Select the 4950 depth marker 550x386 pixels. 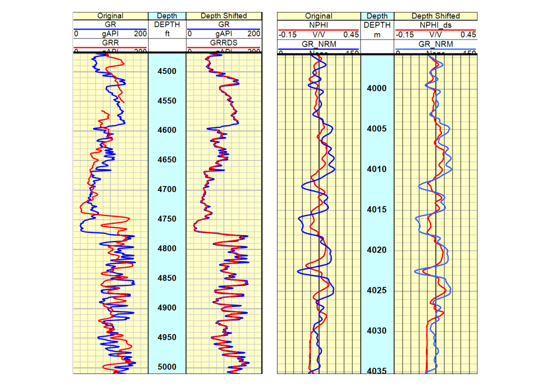[x=167, y=338]
